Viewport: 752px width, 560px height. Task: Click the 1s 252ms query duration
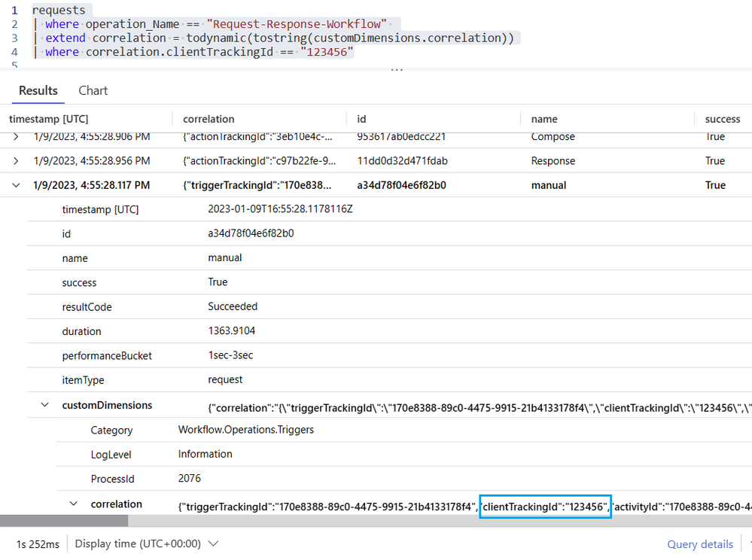(x=38, y=544)
